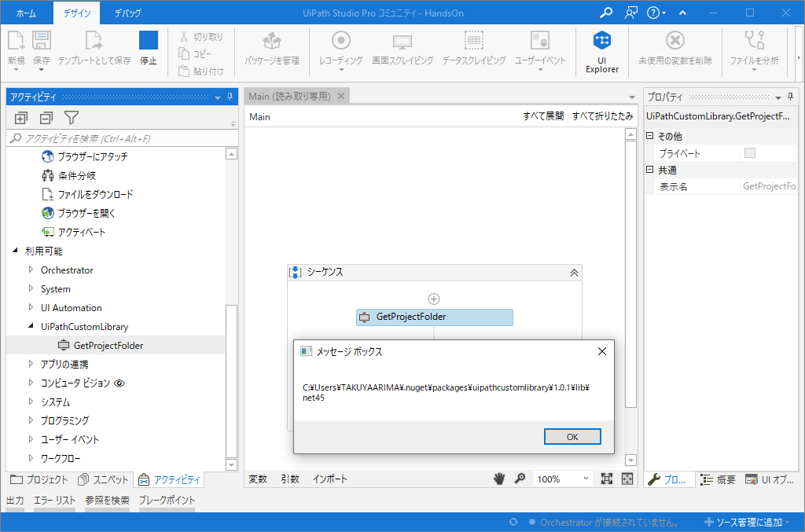Image resolution: width=805 pixels, height=532 pixels.
Task: Open the プロジェクト panel tab
Action: 39,479
